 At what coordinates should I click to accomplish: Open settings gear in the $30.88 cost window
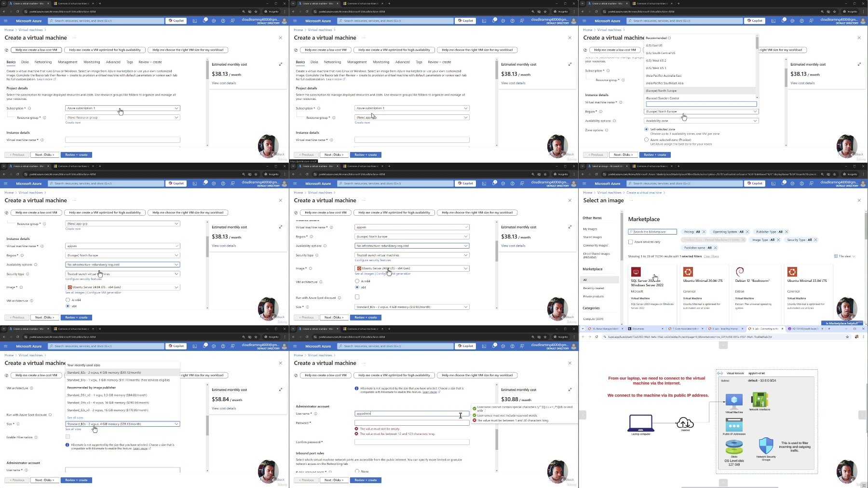(x=503, y=346)
